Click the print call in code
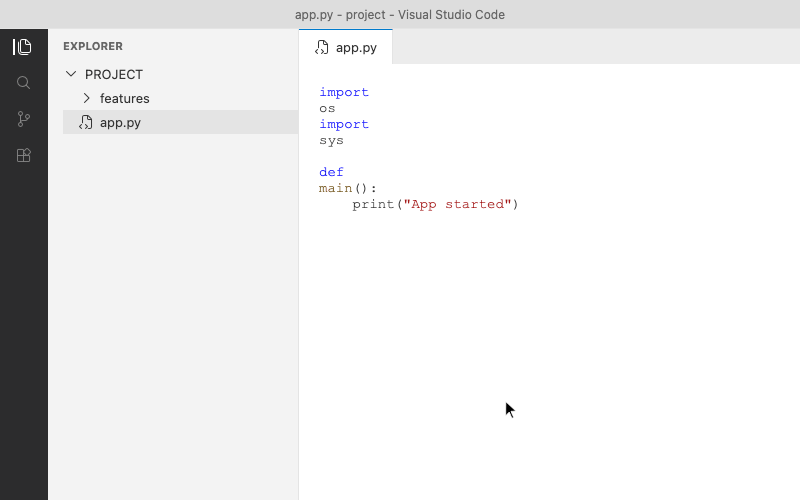 click(x=373, y=204)
